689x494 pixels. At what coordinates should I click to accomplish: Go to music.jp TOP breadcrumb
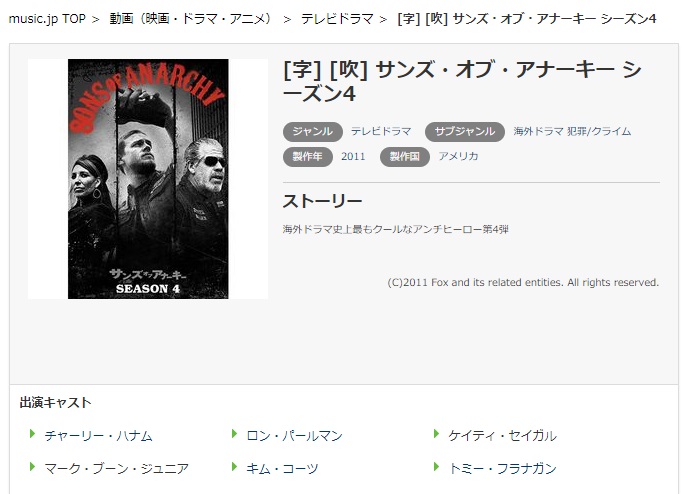47,19
